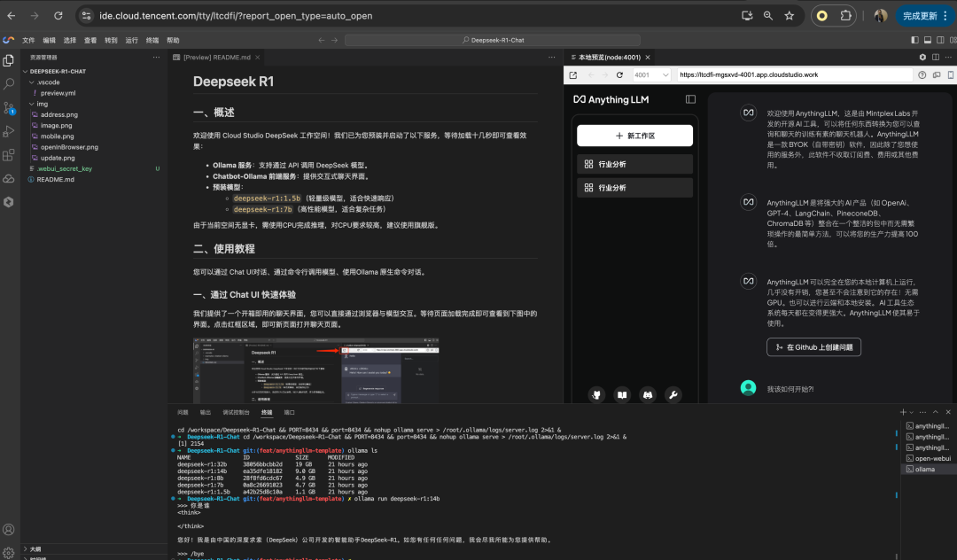Open the new terminal profile dropdown arrow

tap(911, 413)
